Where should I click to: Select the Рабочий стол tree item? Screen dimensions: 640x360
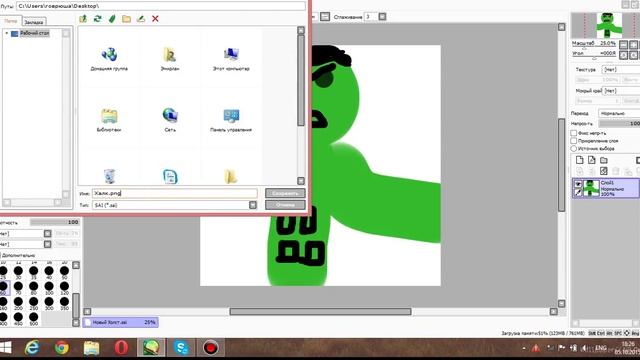pos(35,33)
